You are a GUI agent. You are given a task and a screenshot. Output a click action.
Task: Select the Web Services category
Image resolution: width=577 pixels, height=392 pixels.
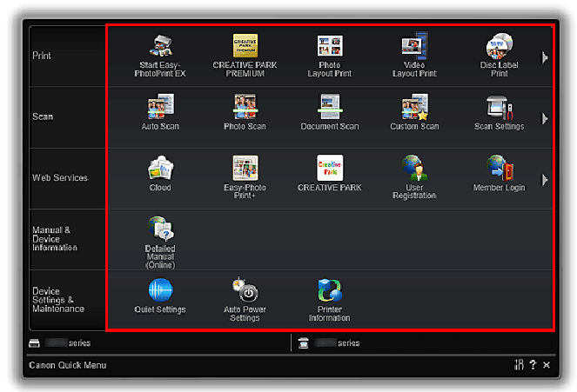(67, 178)
